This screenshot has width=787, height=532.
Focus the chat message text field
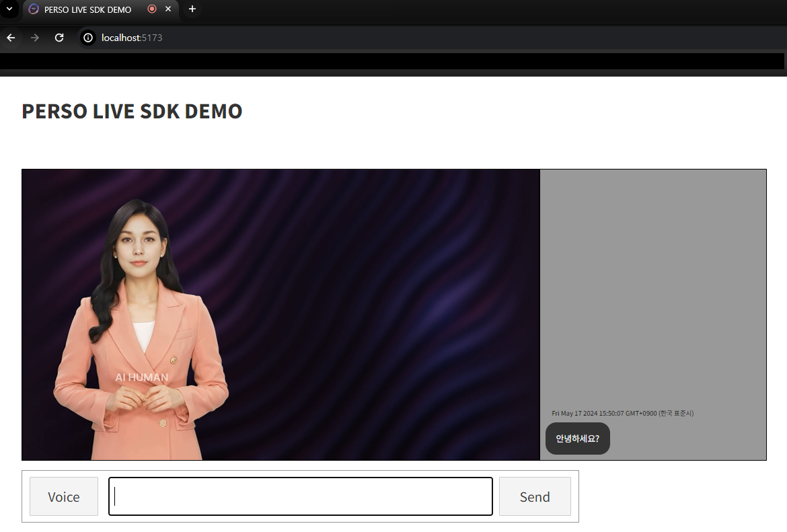301,496
